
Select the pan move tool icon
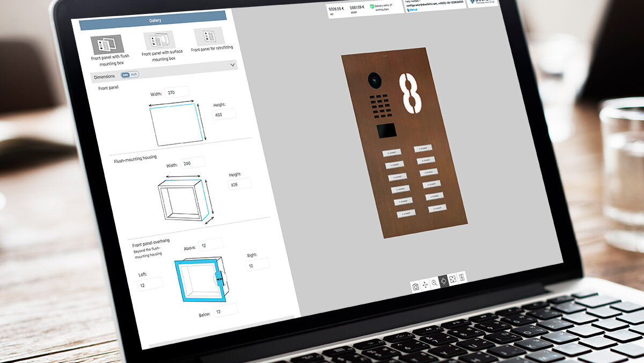(x=425, y=285)
